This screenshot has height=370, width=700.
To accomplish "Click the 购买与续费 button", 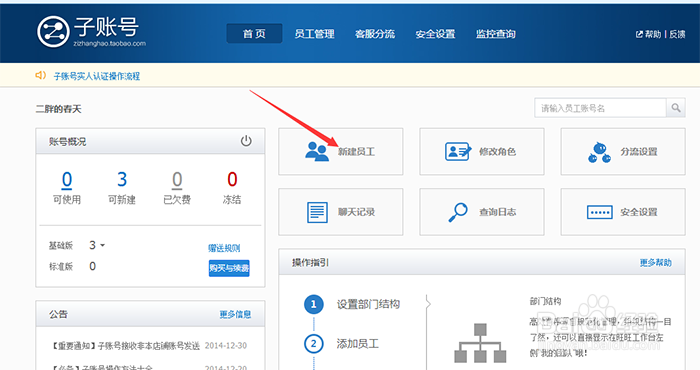I will click(x=229, y=268).
